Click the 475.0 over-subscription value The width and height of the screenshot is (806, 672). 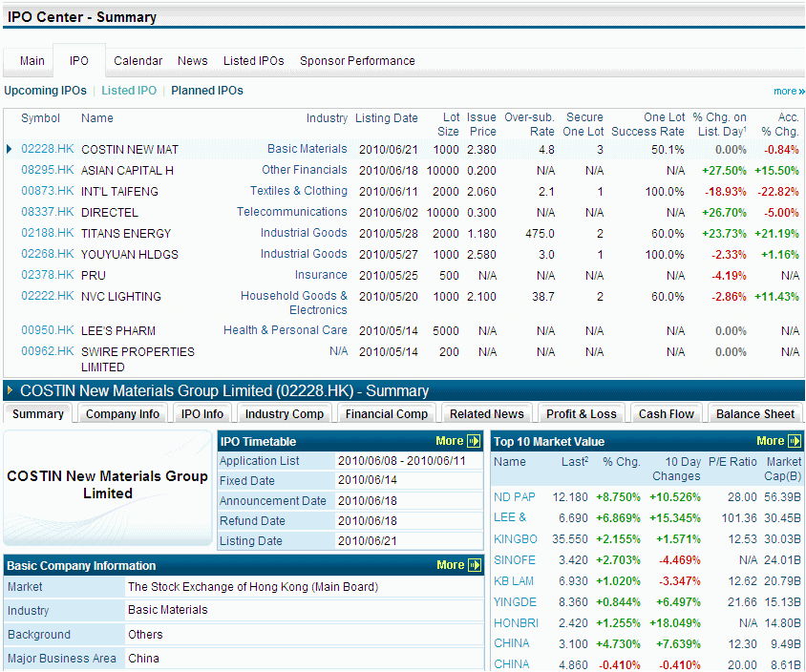540,234
